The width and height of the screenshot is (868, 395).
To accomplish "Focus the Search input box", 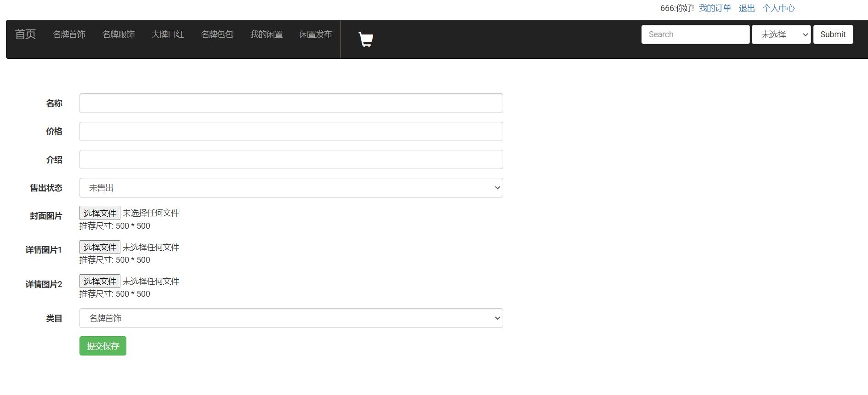I will [695, 34].
